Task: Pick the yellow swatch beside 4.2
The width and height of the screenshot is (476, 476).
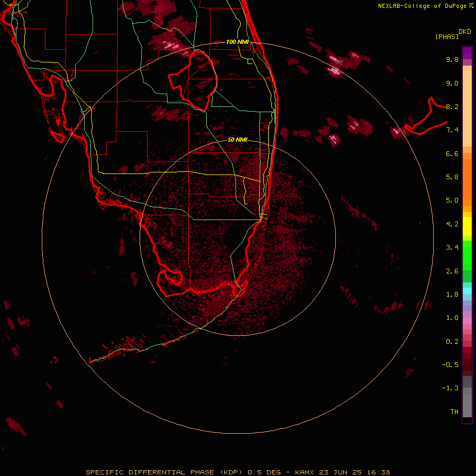Action: click(x=467, y=226)
